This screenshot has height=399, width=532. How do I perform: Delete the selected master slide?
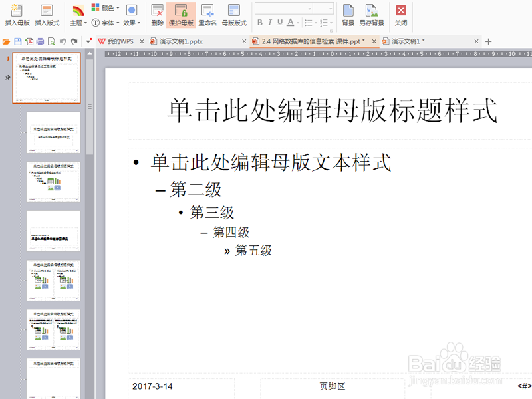click(x=157, y=12)
